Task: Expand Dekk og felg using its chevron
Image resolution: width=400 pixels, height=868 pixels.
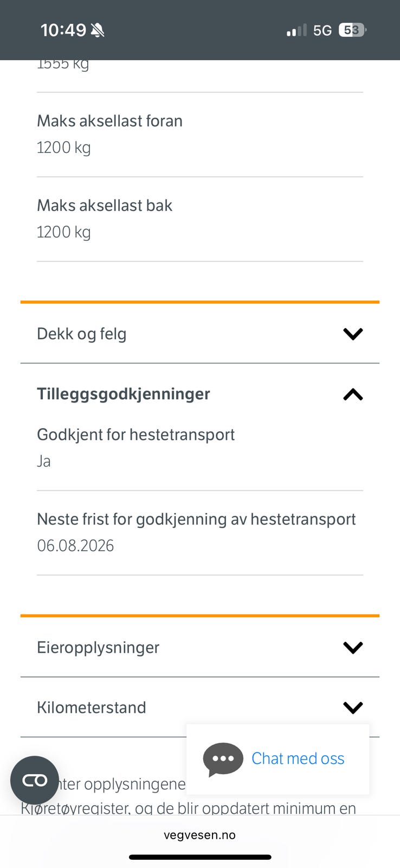Action: click(x=353, y=334)
